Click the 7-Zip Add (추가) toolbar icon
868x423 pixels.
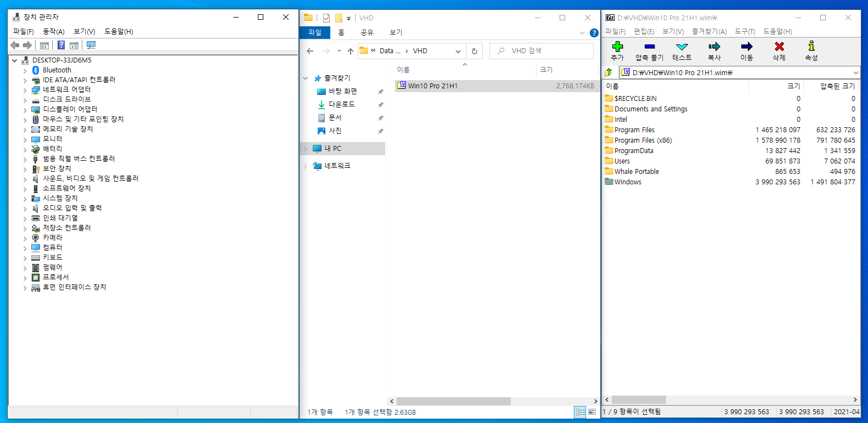(x=617, y=47)
